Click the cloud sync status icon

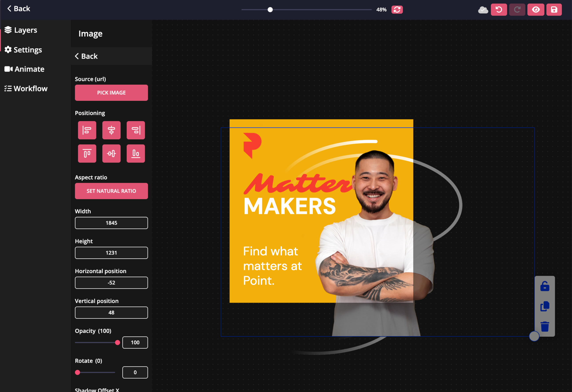483,10
